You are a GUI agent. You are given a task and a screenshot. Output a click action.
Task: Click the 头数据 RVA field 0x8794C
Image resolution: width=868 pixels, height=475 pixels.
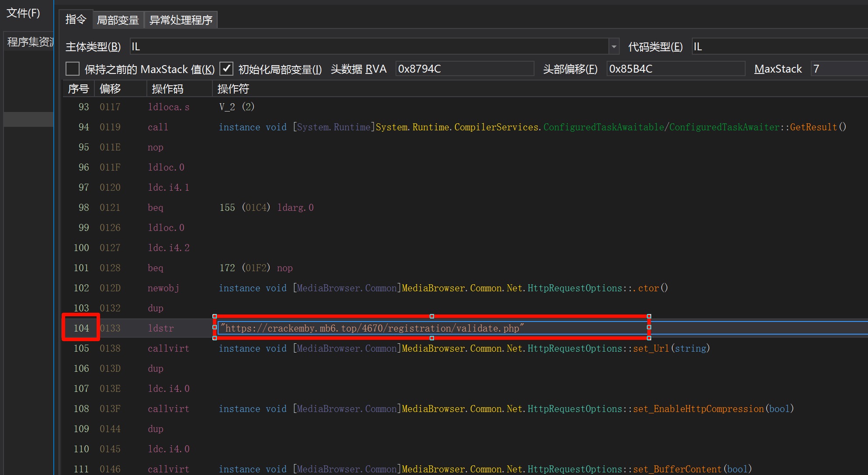point(464,69)
